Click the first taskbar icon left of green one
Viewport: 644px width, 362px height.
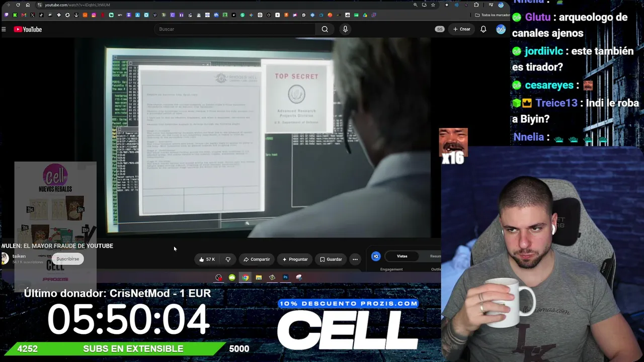click(x=219, y=278)
